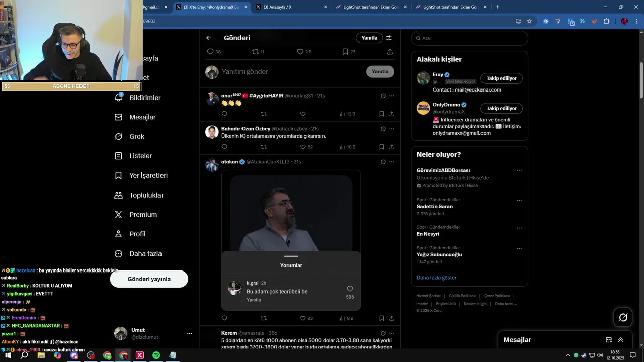Repost atakan's video reply
The height and width of the screenshot is (362, 644).
point(264,318)
